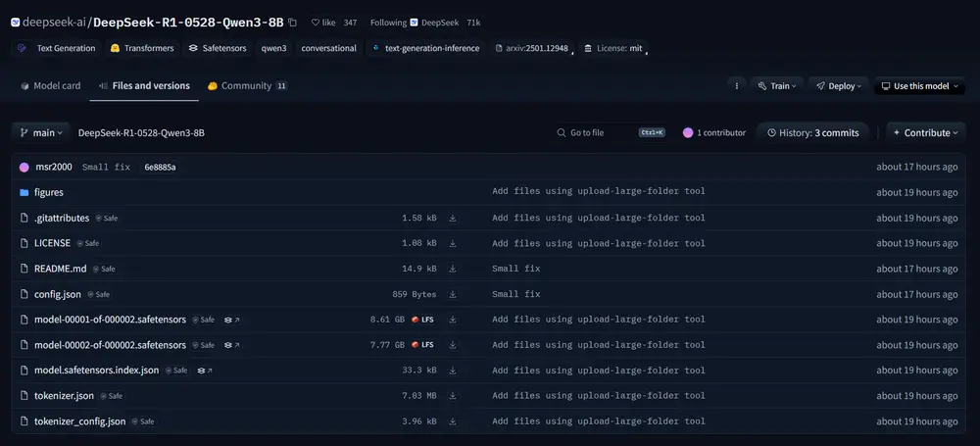Screen dimensions: 980x446
Task: Click the 71k followers count
Action: [x=473, y=23]
